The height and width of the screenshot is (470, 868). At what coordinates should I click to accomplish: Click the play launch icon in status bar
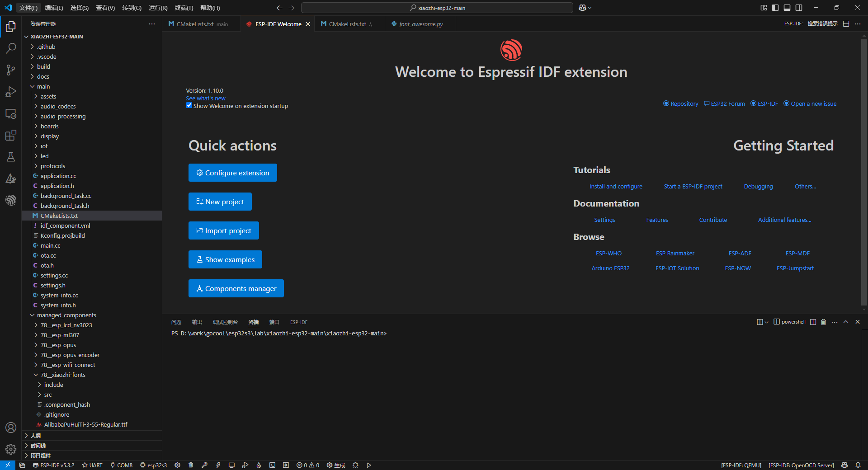click(369, 465)
